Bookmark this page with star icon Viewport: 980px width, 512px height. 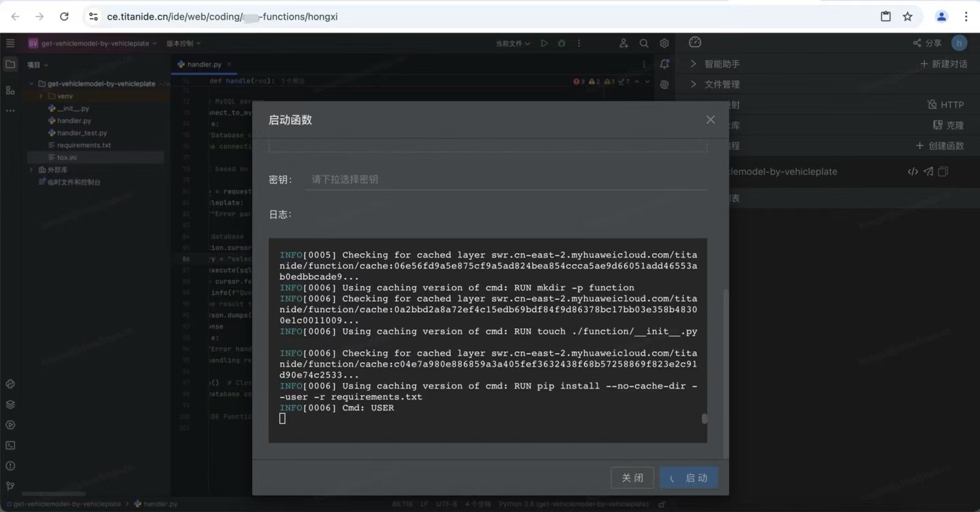[908, 16]
